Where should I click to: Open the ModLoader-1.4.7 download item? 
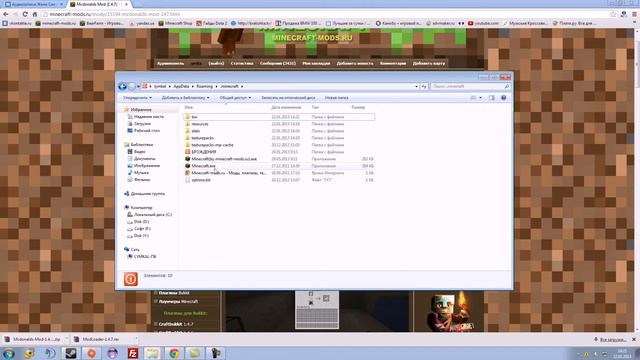(104, 339)
